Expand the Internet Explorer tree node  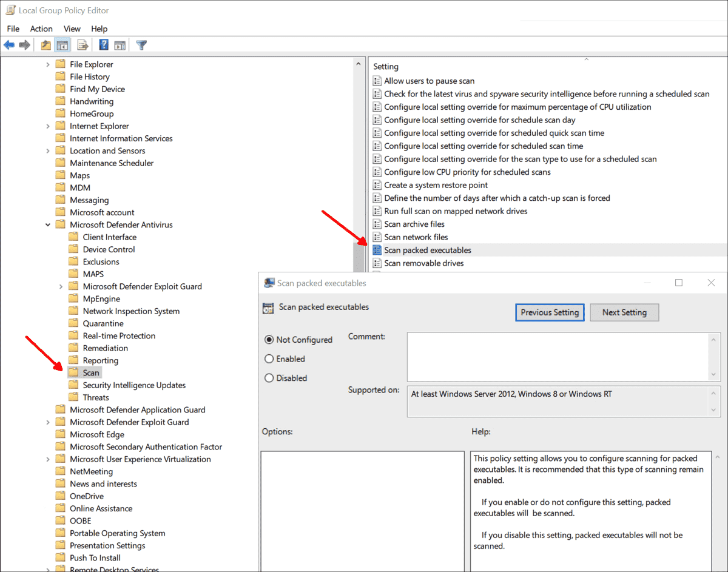pos(48,126)
